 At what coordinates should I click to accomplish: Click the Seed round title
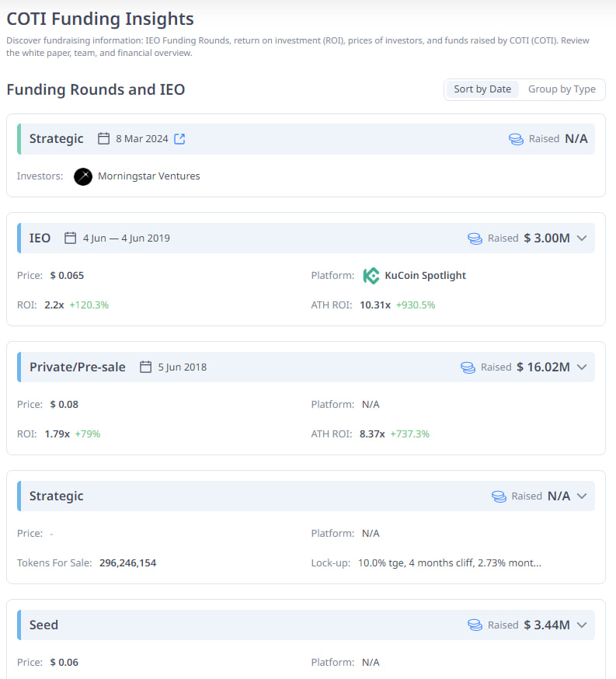pyautogui.click(x=44, y=625)
